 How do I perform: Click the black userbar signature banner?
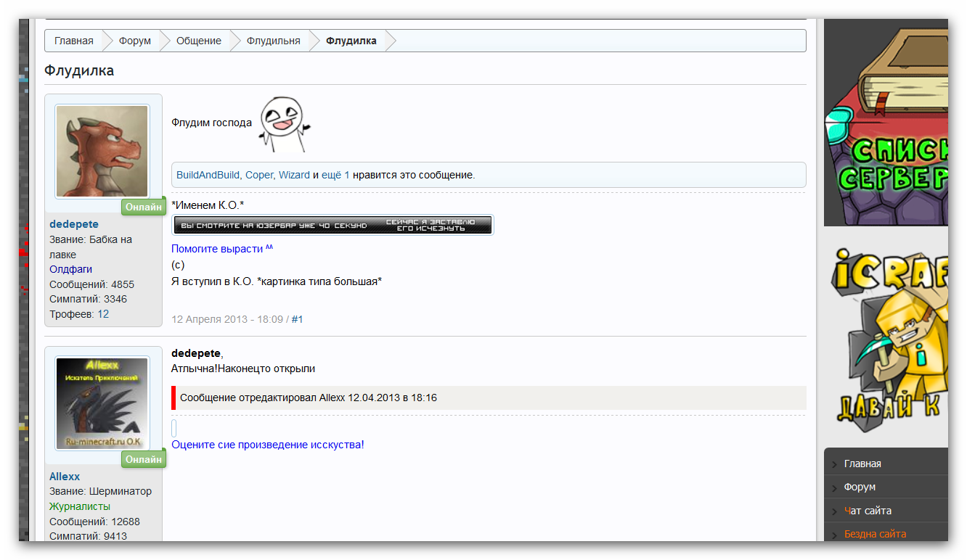tap(332, 225)
